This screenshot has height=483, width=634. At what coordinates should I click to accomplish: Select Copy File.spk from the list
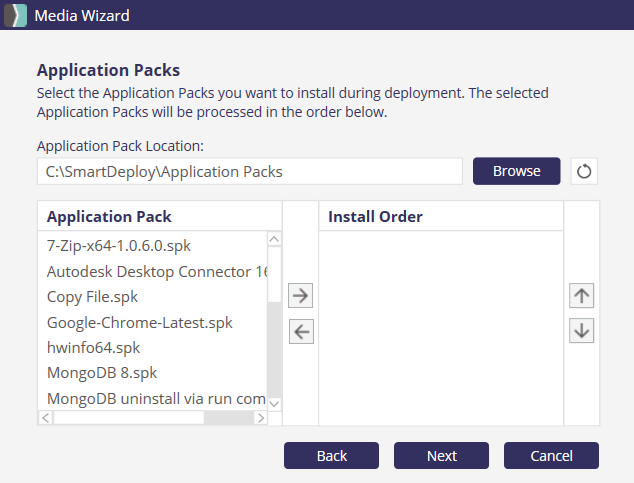[x=92, y=297]
